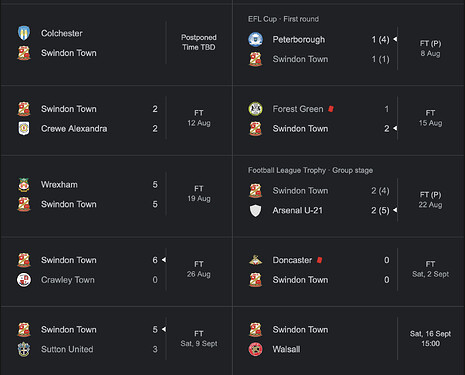Open the 26 Aug full-time result
465x375 pixels.
pyautogui.click(x=199, y=269)
